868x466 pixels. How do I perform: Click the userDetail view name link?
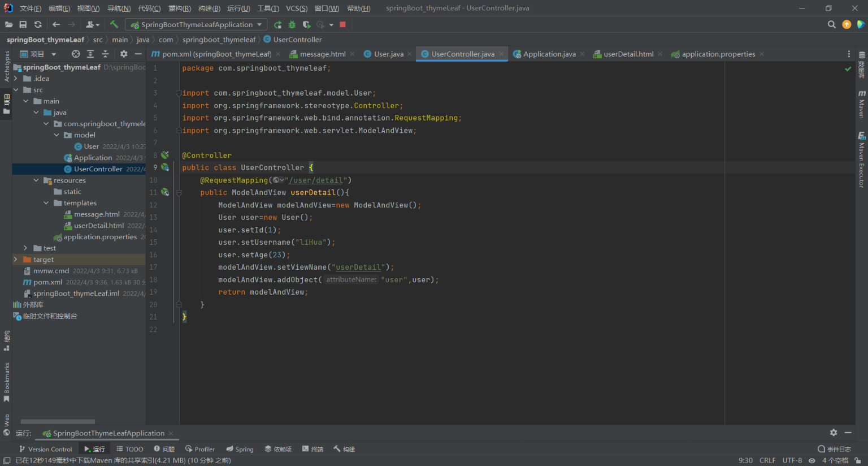click(x=358, y=267)
